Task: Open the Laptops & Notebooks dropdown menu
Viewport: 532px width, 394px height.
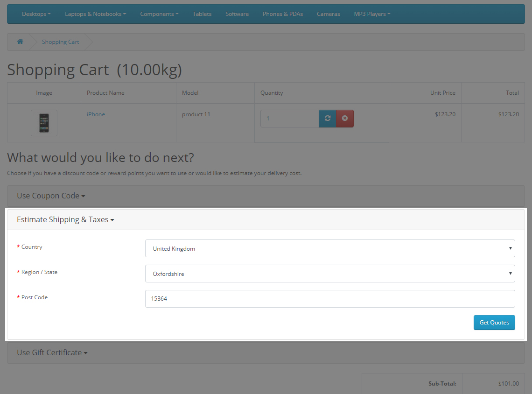Action: pyautogui.click(x=95, y=14)
